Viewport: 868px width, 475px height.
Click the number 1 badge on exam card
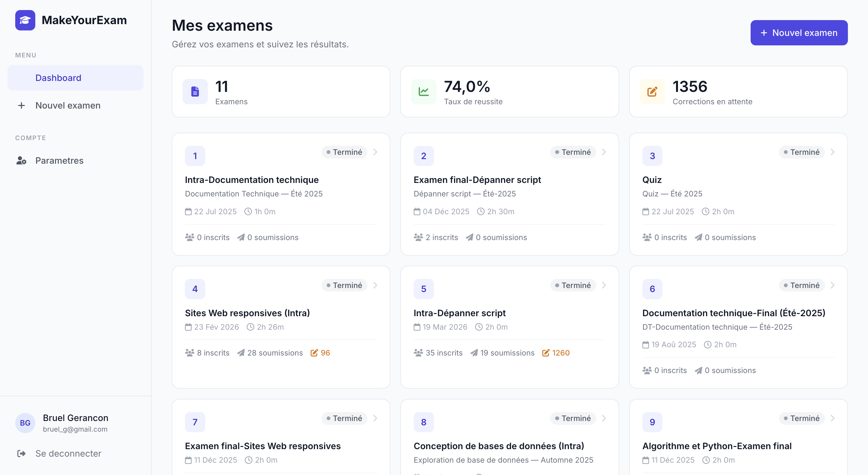click(x=195, y=156)
